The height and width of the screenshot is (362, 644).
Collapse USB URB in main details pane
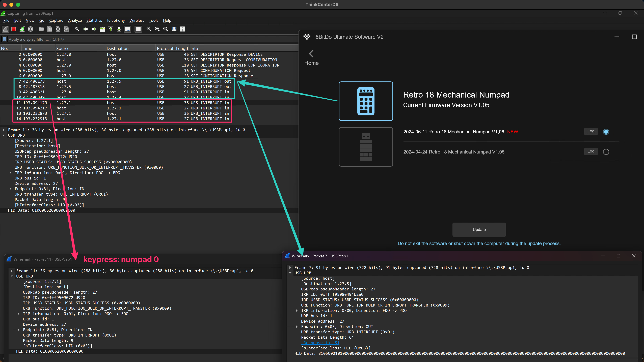coord(4,135)
